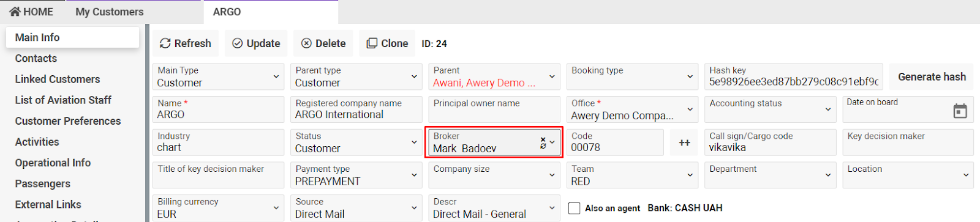Click the Generate hash button

932,76
